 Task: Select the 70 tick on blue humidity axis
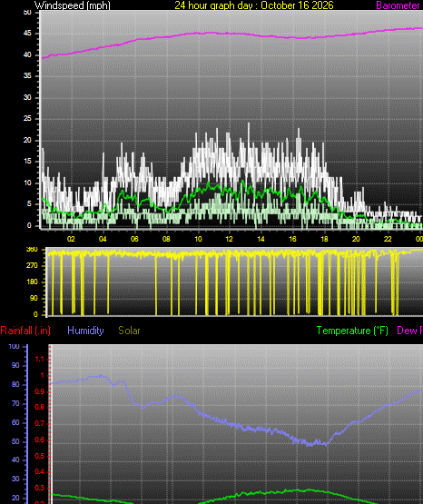click(15, 403)
